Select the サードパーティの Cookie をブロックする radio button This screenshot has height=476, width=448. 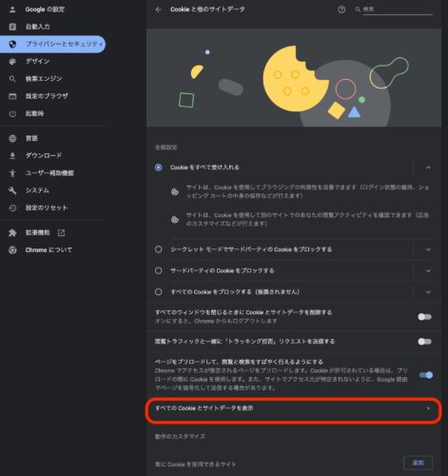[158, 270]
